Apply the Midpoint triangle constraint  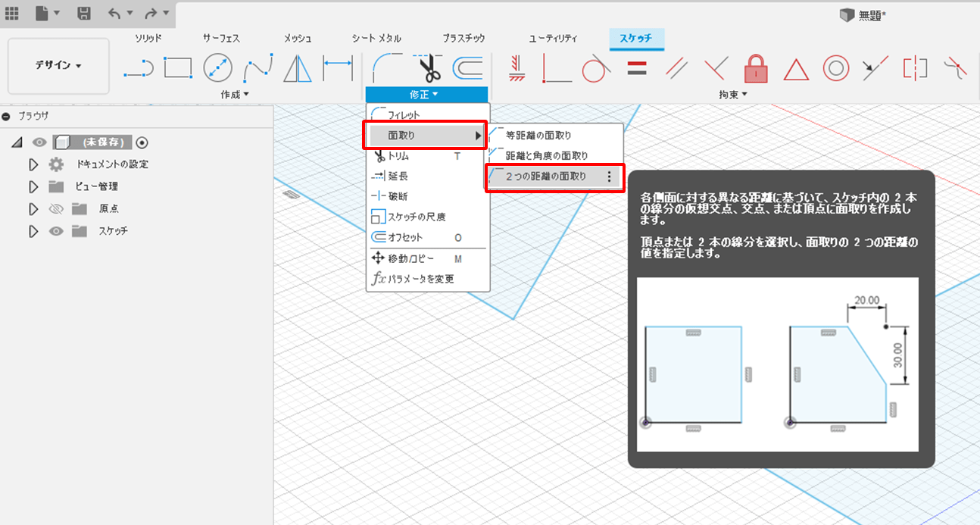[796, 69]
